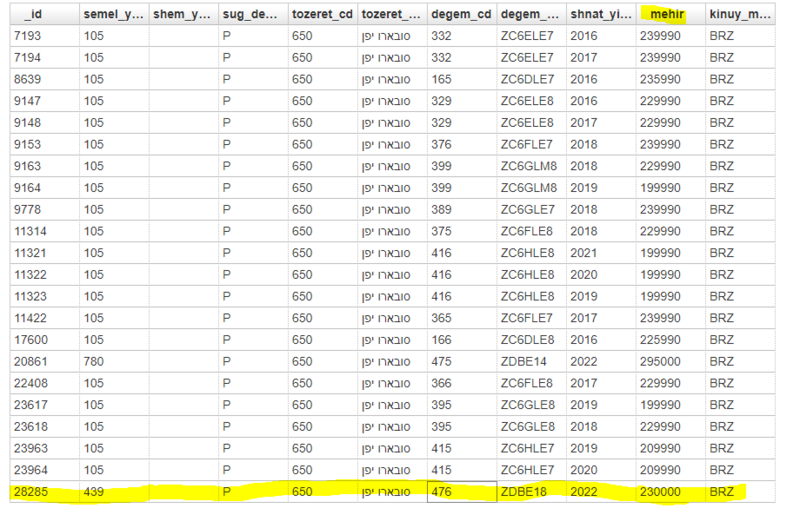Select the cell with id 9153

(44, 144)
